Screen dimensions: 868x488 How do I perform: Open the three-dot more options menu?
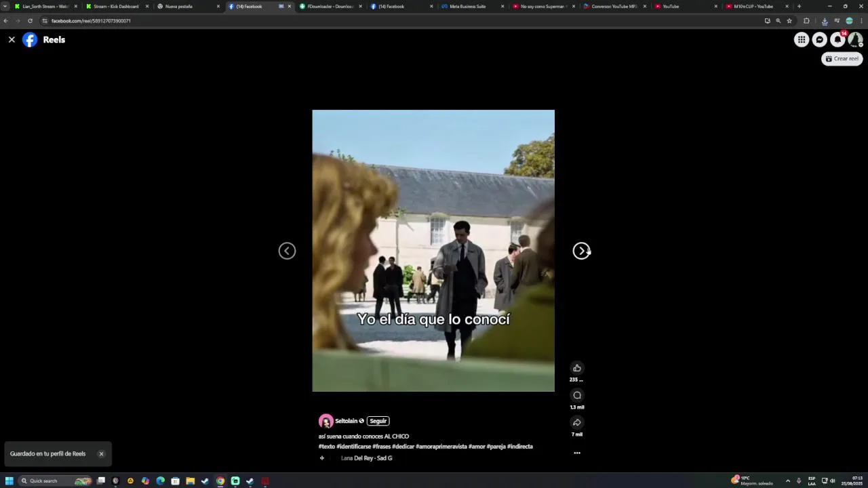point(577,453)
